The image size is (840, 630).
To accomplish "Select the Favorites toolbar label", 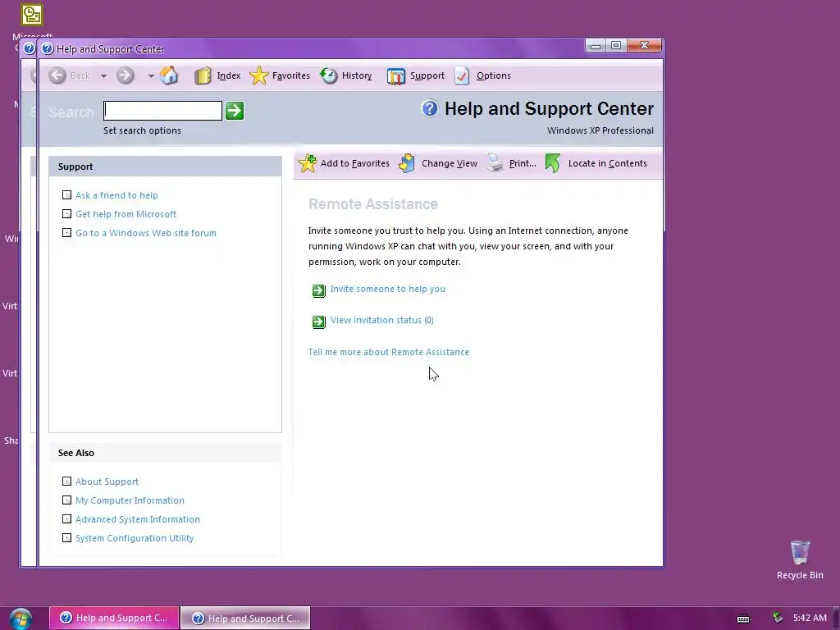I will tap(291, 75).
